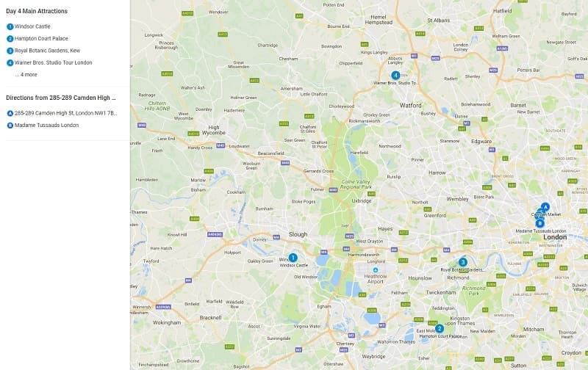Click marker B at Madame Tussauds on map

pos(539,224)
